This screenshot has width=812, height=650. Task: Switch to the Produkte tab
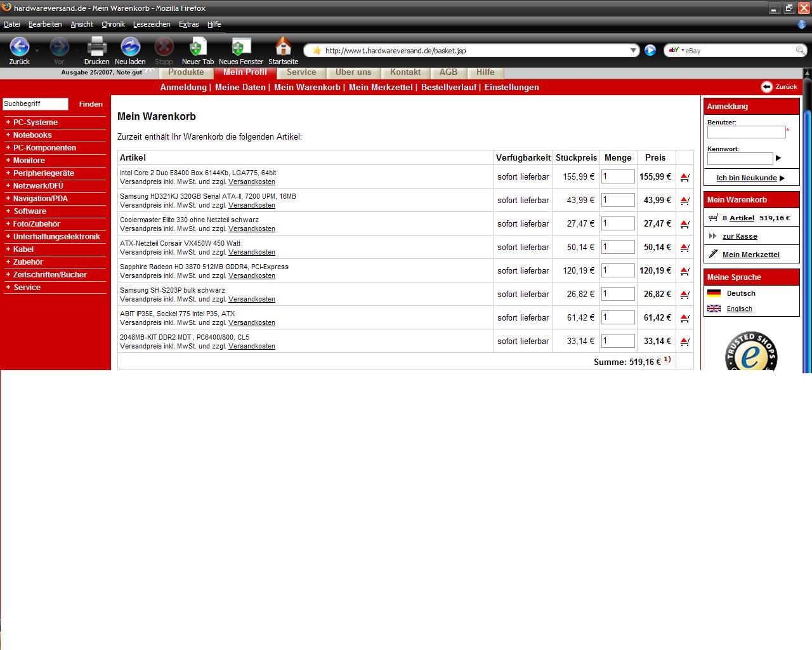click(186, 72)
